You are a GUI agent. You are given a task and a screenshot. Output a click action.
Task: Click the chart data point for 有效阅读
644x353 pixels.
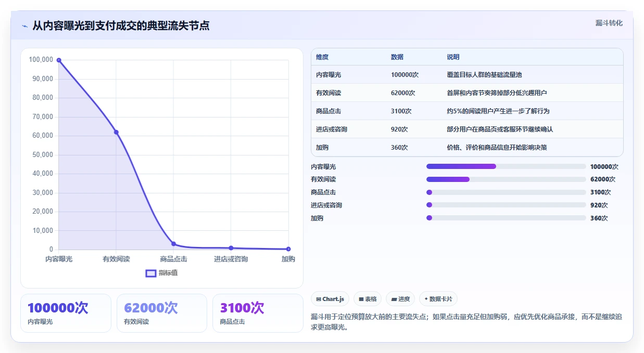116,132
